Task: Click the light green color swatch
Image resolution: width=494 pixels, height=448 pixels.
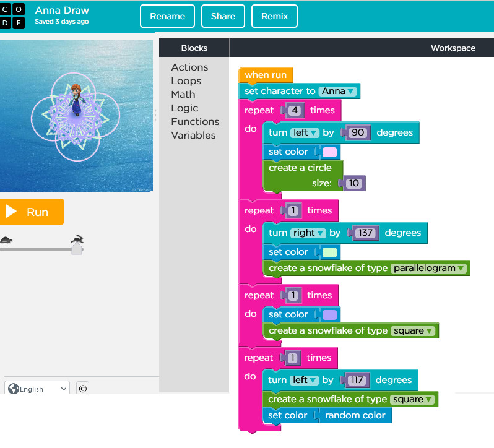Action: pos(329,252)
